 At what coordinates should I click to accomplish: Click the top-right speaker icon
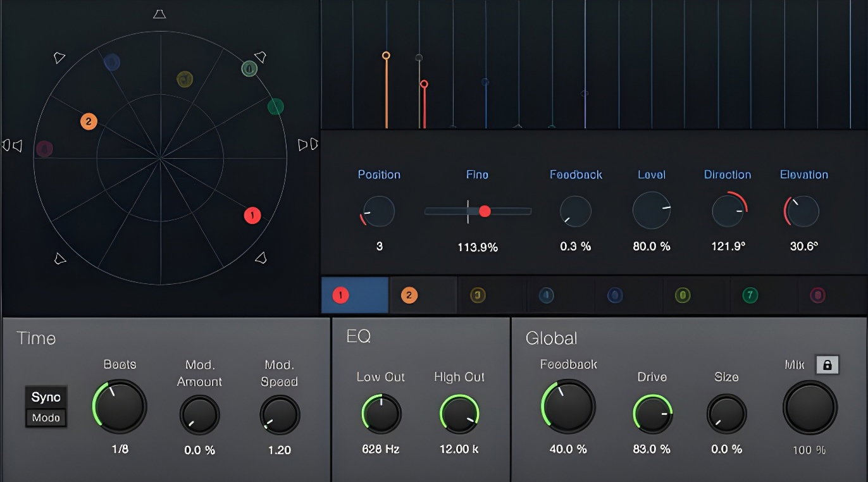point(260,58)
